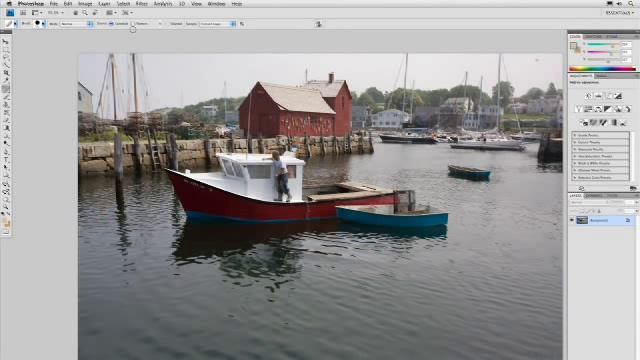Click the Hand tool icon in application bar
Screen dimensions: 640x360
(x=76, y=13)
